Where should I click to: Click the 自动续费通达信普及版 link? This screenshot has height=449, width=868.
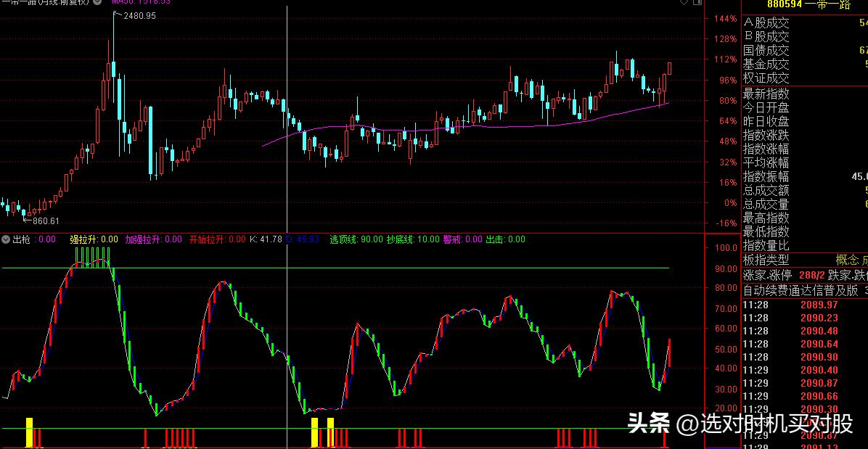(801, 290)
